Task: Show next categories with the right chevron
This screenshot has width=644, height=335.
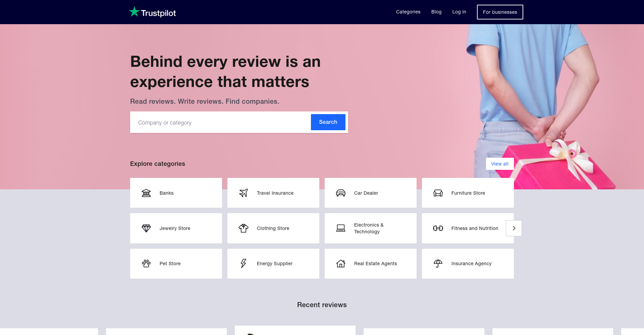Action: [x=514, y=228]
